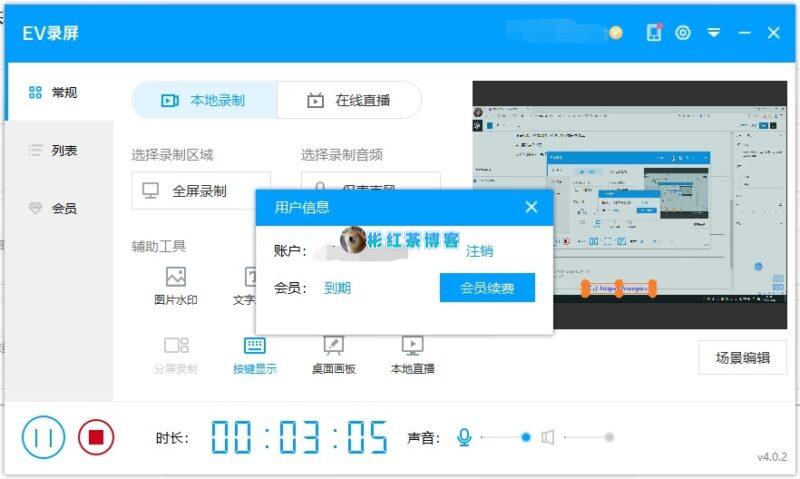Toggle the speaker icon
This screenshot has width=800, height=479.
[547, 437]
